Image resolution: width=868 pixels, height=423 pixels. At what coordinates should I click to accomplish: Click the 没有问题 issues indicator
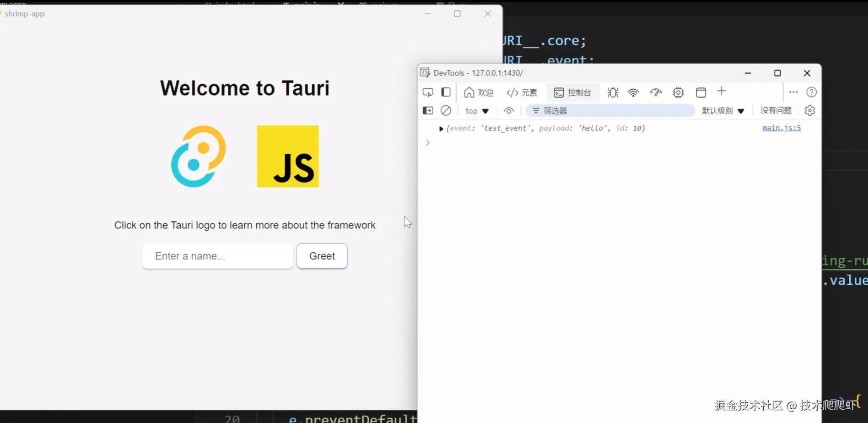click(x=776, y=110)
